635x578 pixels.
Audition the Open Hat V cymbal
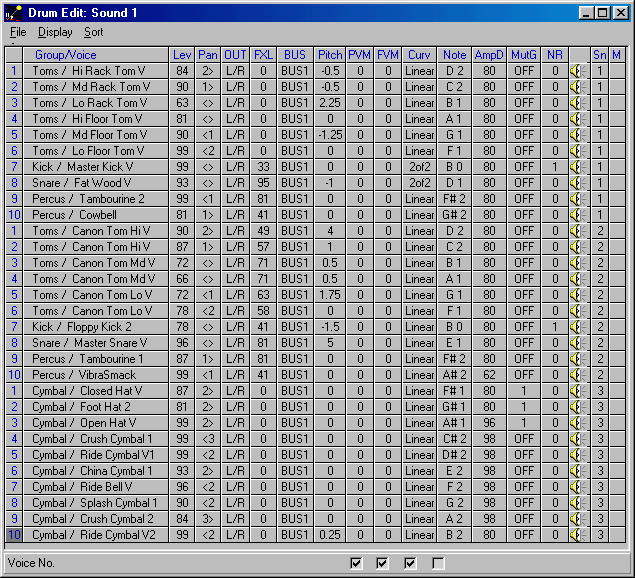coord(577,423)
